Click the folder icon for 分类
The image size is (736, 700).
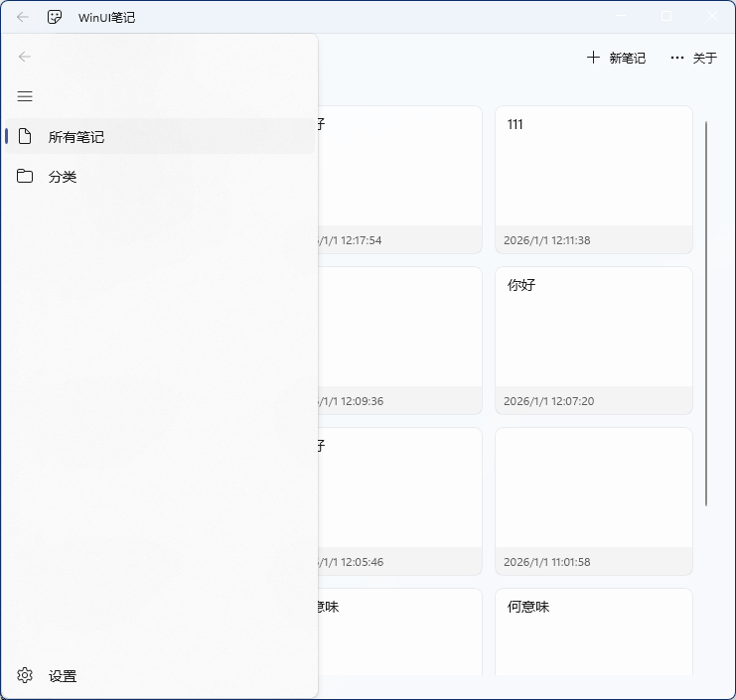(x=25, y=177)
